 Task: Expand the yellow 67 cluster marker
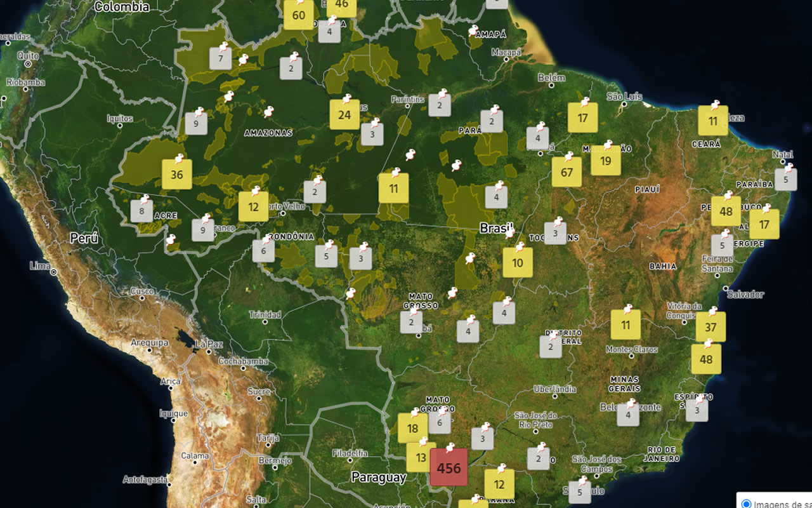tap(566, 172)
